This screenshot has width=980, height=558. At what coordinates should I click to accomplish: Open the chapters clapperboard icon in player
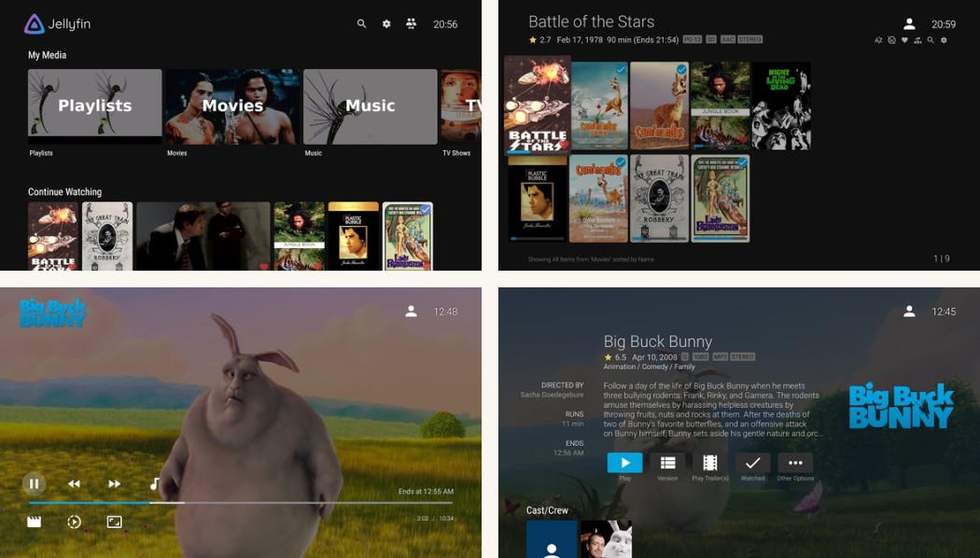tap(35, 522)
